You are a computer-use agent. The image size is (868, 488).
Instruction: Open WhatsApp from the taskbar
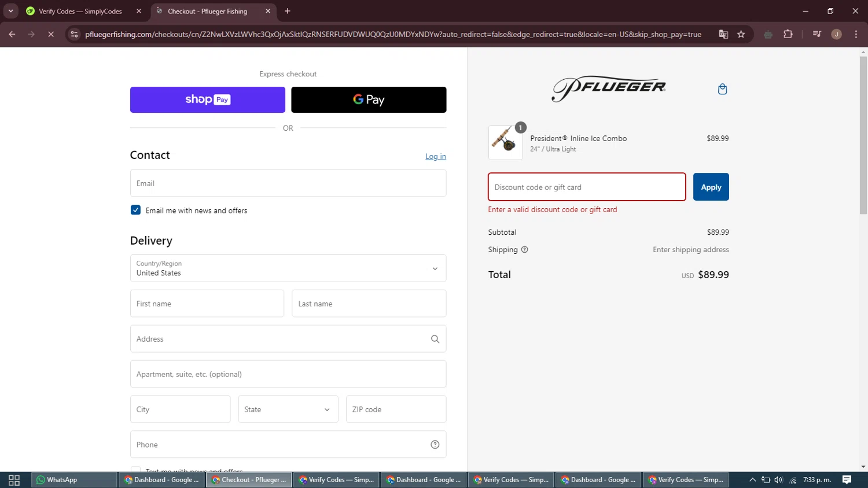pos(74,480)
